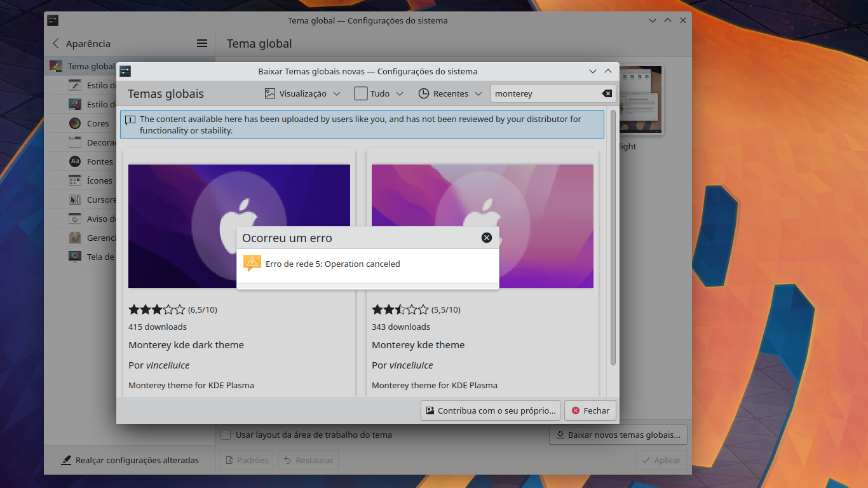Click the star rating showing 6,5/10
Viewport: 868px width, 488px height.
(x=157, y=309)
